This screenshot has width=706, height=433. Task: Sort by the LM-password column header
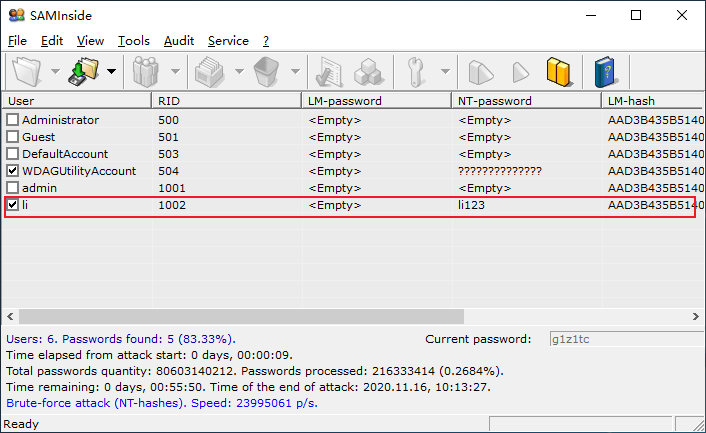tap(377, 101)
